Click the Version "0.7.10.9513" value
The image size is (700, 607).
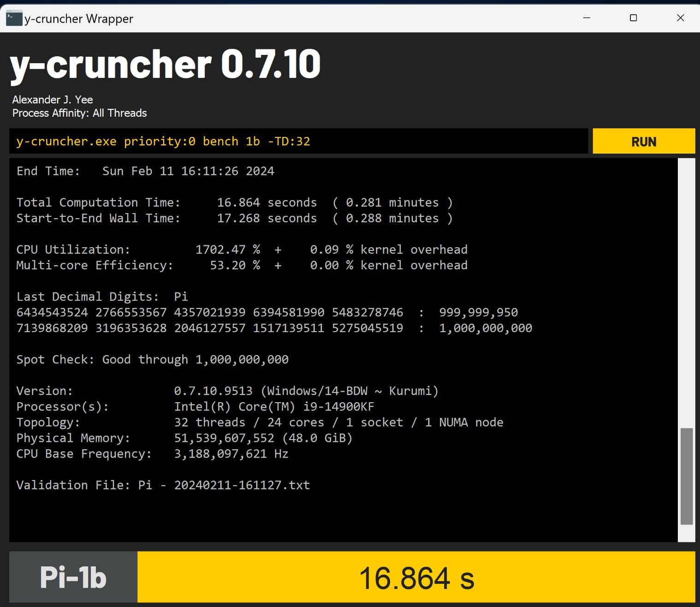[214, 391]
